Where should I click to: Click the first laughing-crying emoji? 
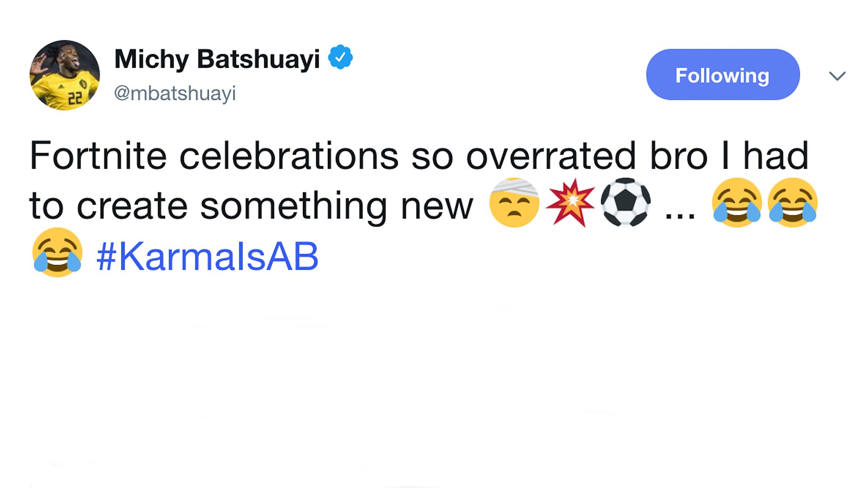pyautogui.click(x=737, y=202)
